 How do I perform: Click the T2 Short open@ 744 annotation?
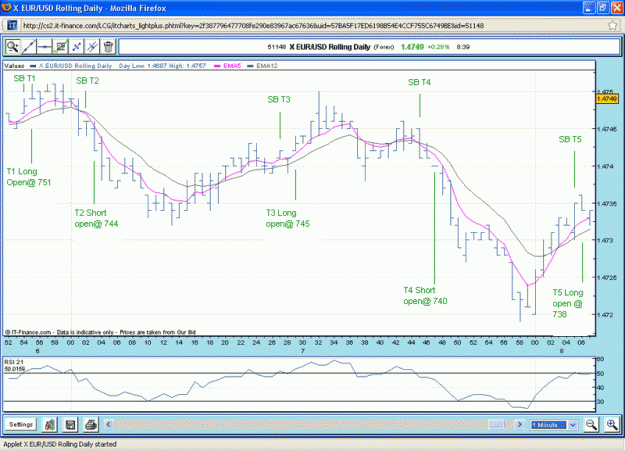pyautogui.click(x=96, y=218)
